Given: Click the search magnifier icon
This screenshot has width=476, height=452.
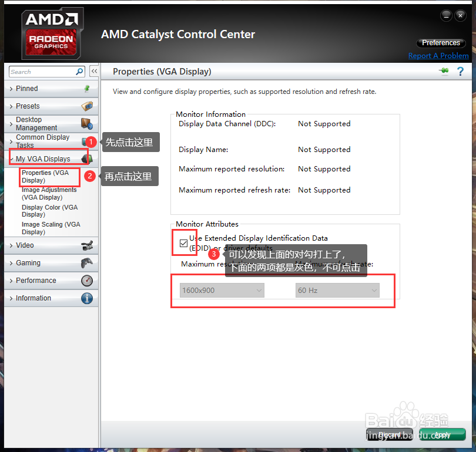Looking at the screenshot, I should tap(79, 72).
